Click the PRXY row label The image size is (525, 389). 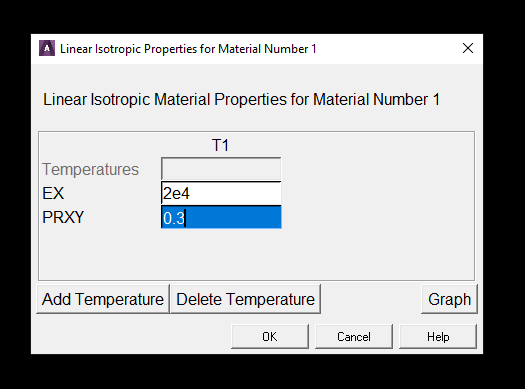tap(63, 218)
